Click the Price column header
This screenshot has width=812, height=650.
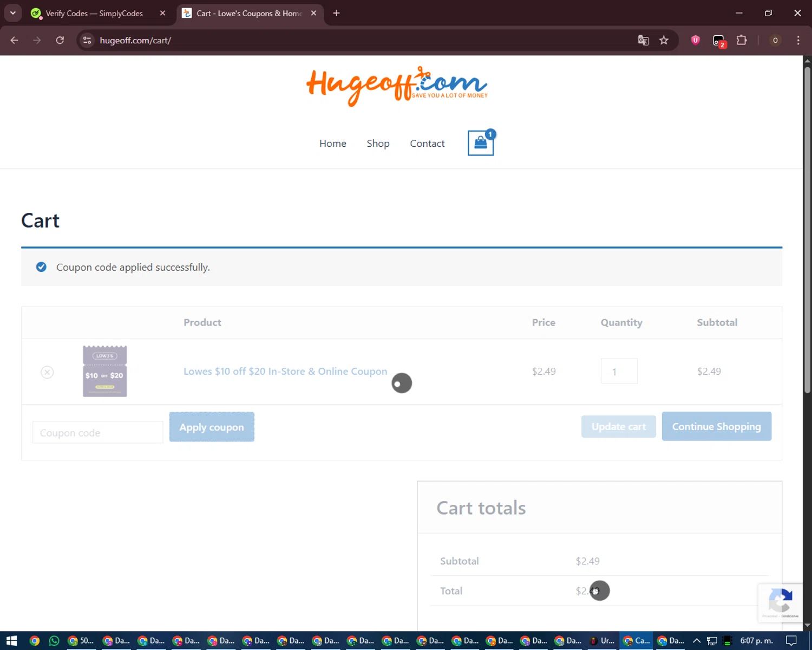coord(543,322)
